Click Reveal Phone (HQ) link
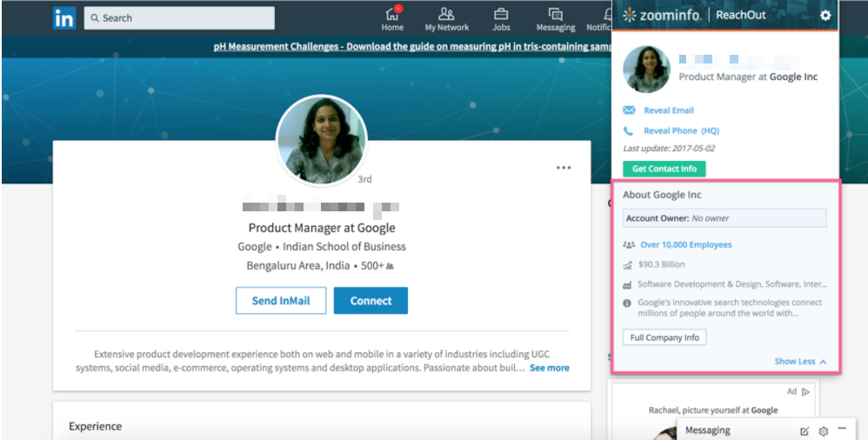The height and width of the screenshot is (440, 868). pos(682,130)
